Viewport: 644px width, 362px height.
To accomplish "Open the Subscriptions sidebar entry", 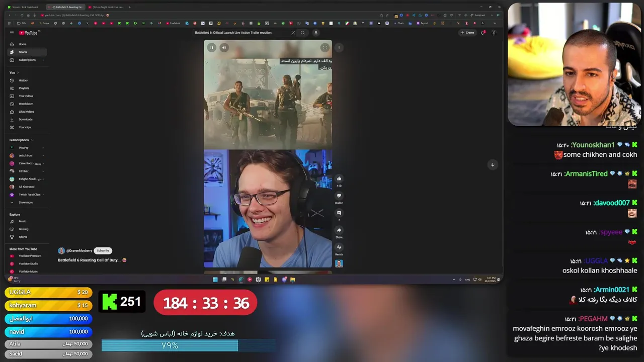I will pos(27,60).
